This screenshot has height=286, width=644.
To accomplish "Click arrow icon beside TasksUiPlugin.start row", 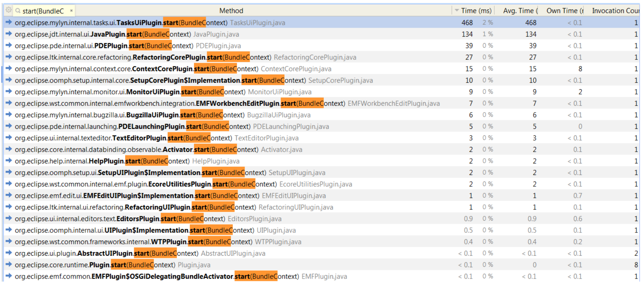I will 8,23.
